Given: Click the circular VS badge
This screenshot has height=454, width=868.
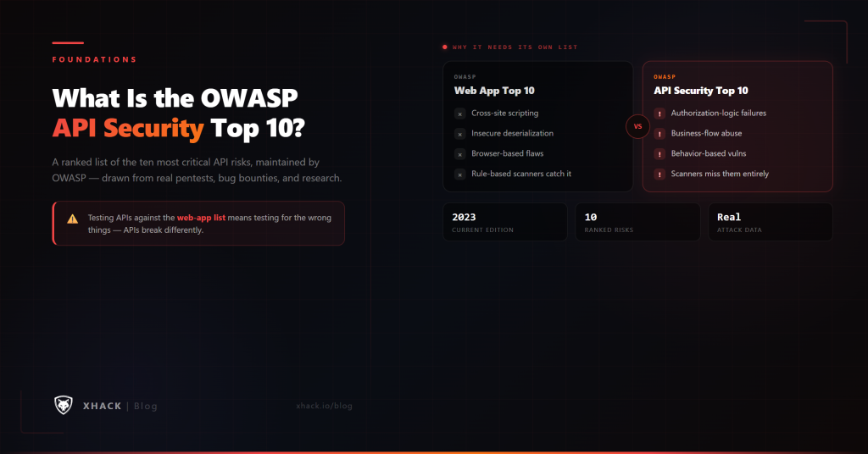Looking at the screenshot, I should (x=637, y=127).
